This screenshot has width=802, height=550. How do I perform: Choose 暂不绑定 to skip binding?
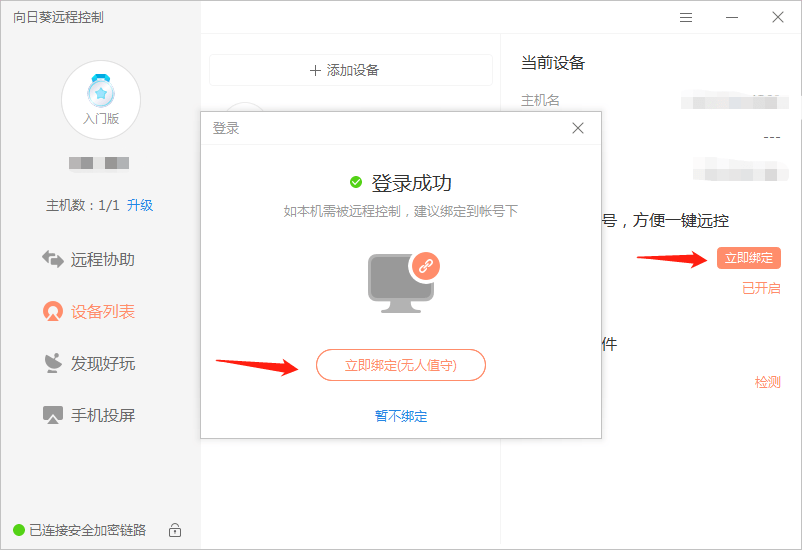click(x=401, y=416)
